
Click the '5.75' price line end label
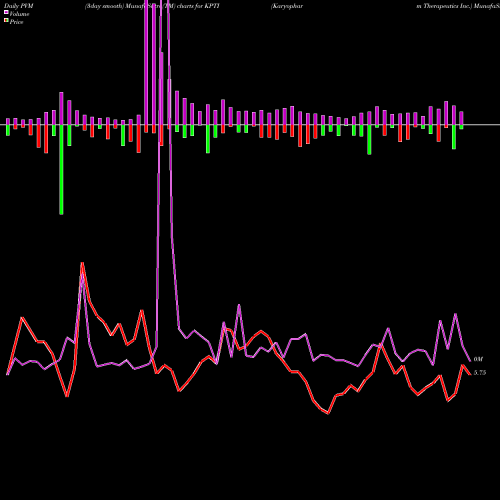[x=480, y=373]
